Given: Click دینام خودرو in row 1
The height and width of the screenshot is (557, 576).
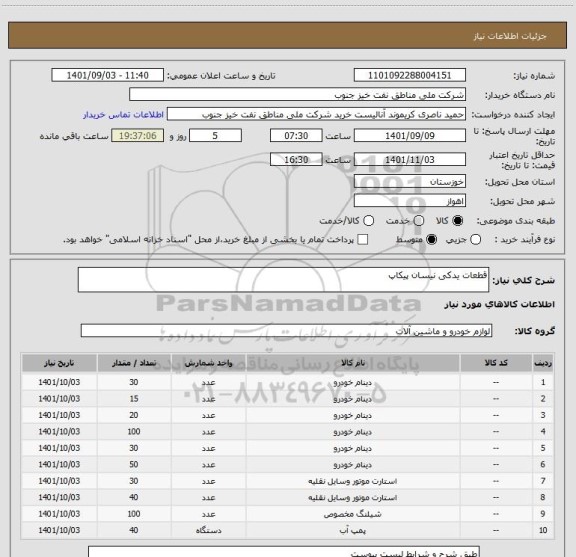Looking at the screenshot, I should 353,382.
